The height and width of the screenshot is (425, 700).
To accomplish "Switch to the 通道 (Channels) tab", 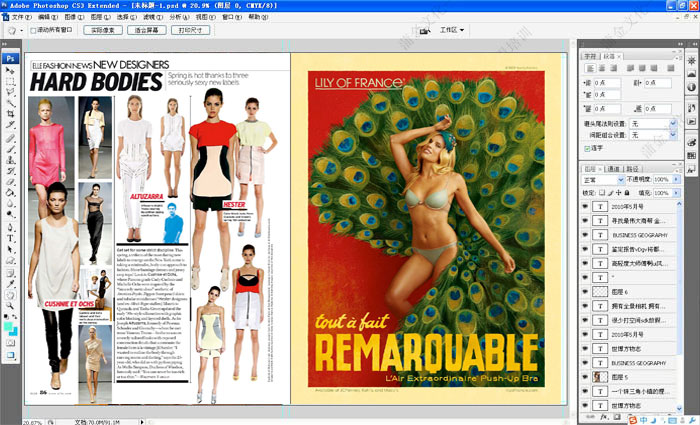I will 613,169.
